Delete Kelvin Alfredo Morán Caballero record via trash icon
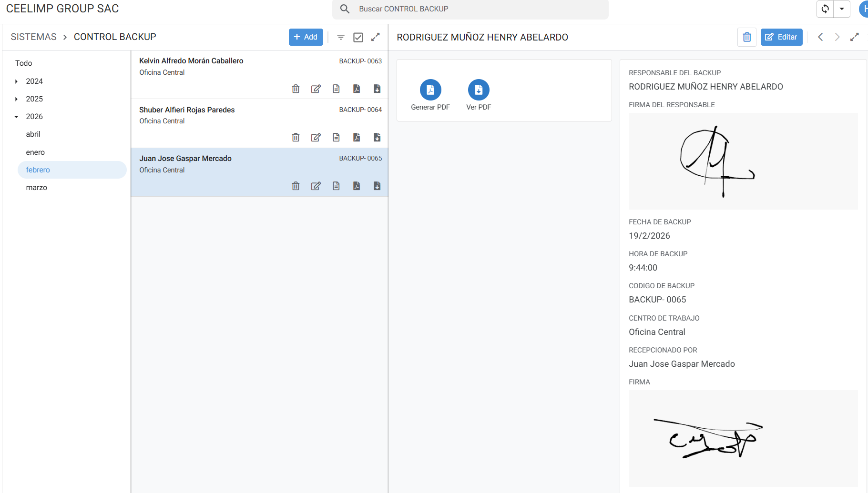Viewport: 868px width, 493px height. pos(296,89)
